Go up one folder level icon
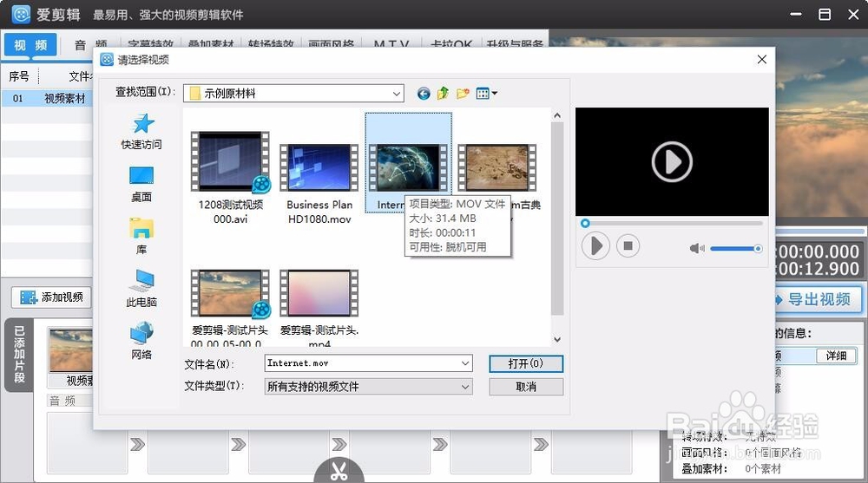The height and width of the screenshot is (483, 868). tap(443, 94)
